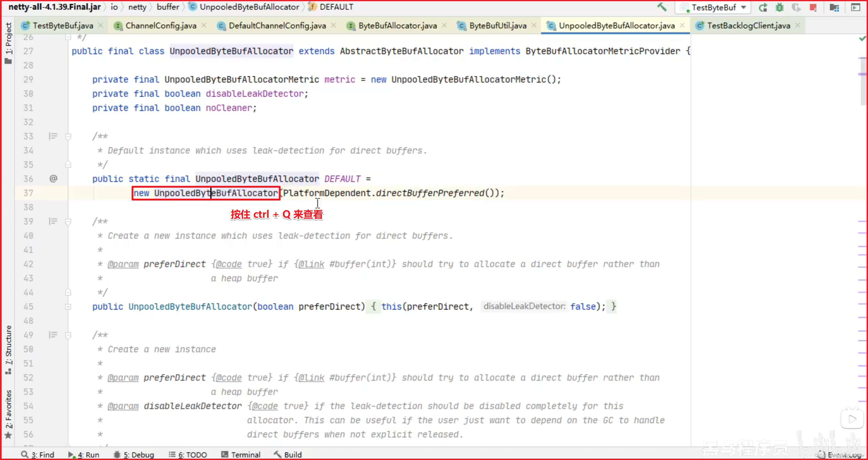Click fold end marker at line 26

click(x=68, y=37)
